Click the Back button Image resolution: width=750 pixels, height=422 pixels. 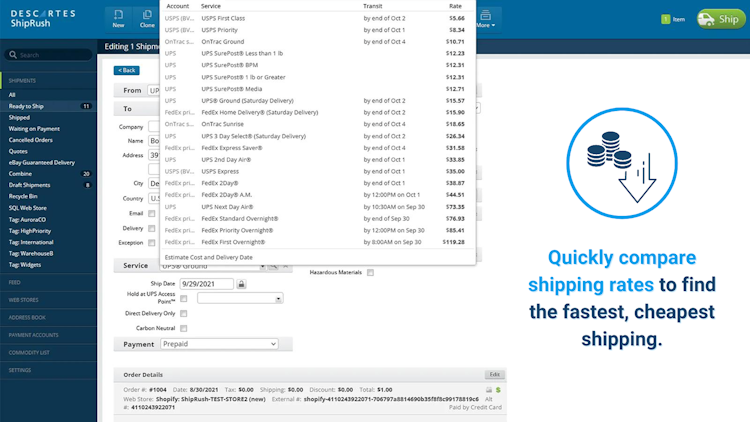127,70
